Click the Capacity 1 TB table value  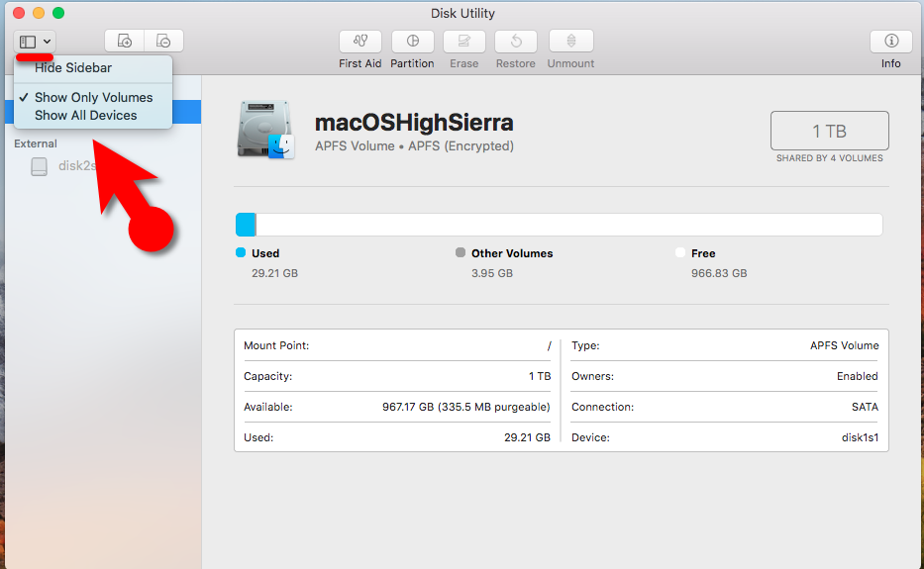(540, 376)
